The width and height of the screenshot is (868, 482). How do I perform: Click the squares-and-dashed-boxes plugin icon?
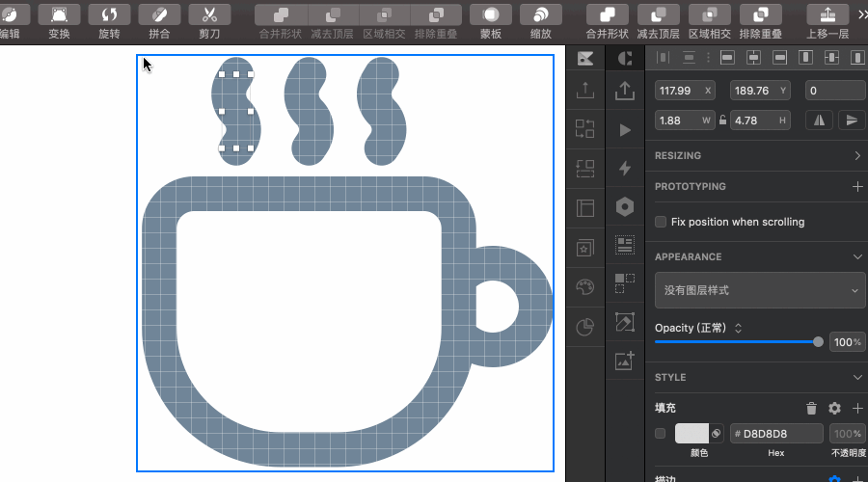pos(625,283)
